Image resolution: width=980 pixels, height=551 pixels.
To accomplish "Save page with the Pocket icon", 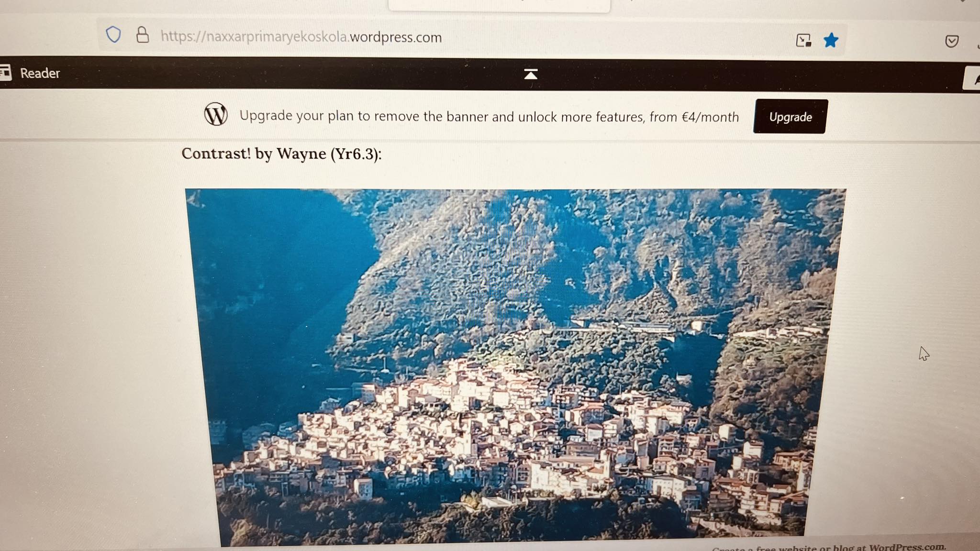I will (952, 41).
